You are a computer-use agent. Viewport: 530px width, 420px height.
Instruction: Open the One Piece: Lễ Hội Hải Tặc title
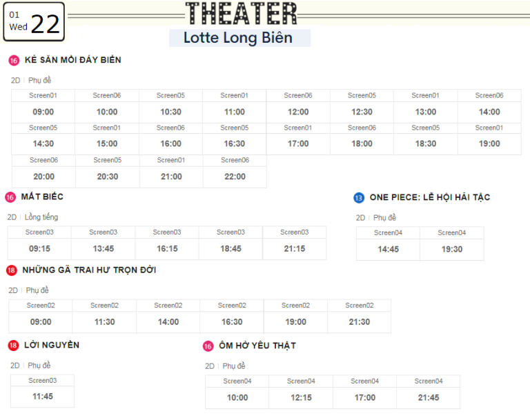429,197
